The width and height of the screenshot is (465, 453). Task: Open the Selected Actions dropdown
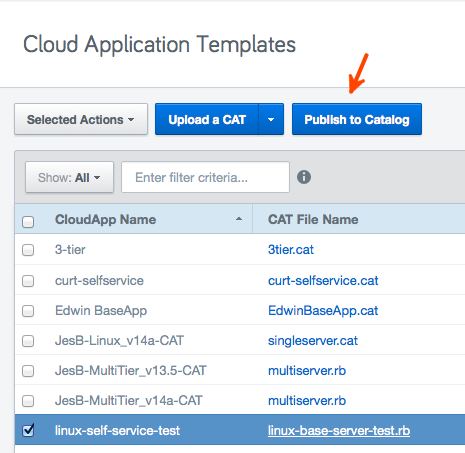(81, 119)
